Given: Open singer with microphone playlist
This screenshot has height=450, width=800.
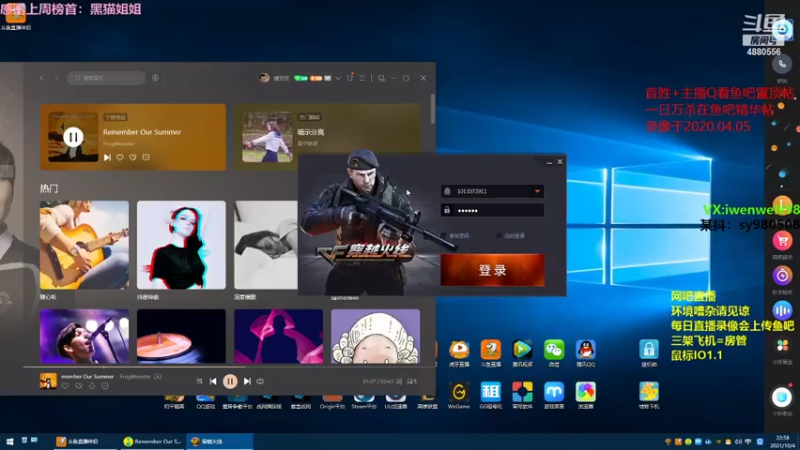Looking at the screenshot, I should click(x=84, y=336).
